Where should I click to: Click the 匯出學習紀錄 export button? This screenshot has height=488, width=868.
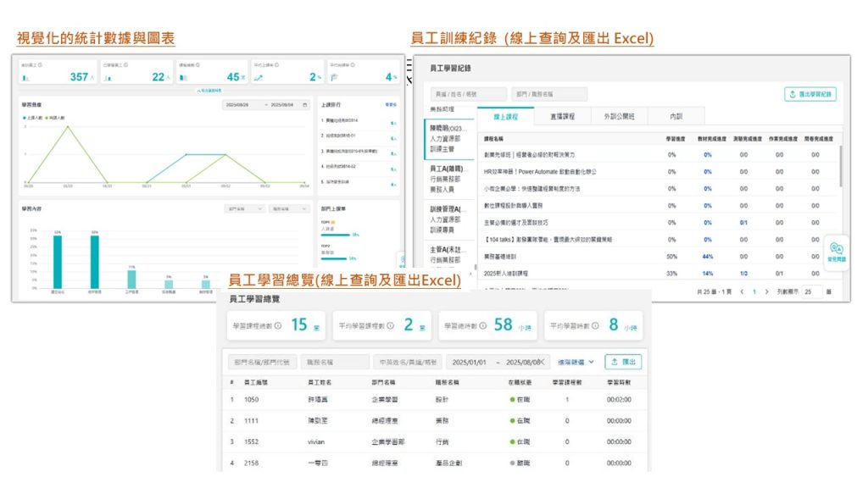(809, 94)
